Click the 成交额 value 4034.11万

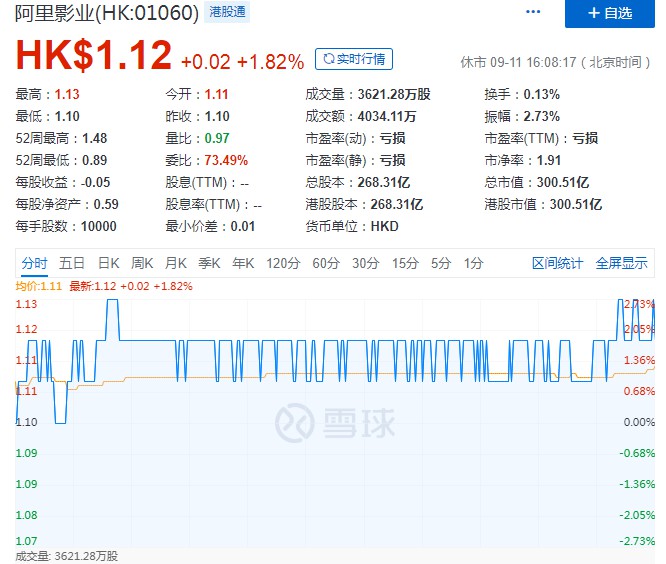[387, 116]
